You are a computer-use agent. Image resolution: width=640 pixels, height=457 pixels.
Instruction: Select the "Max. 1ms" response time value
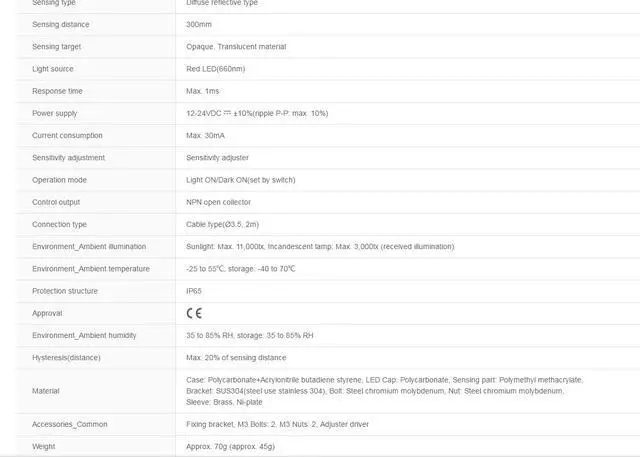[x=203, y=91]
